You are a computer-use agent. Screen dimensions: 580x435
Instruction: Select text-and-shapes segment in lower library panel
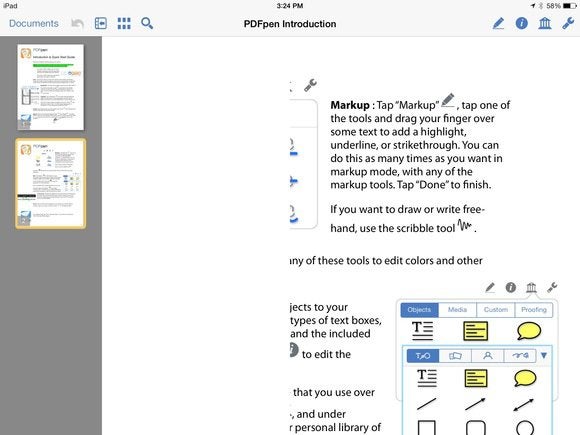coord(423,355)
